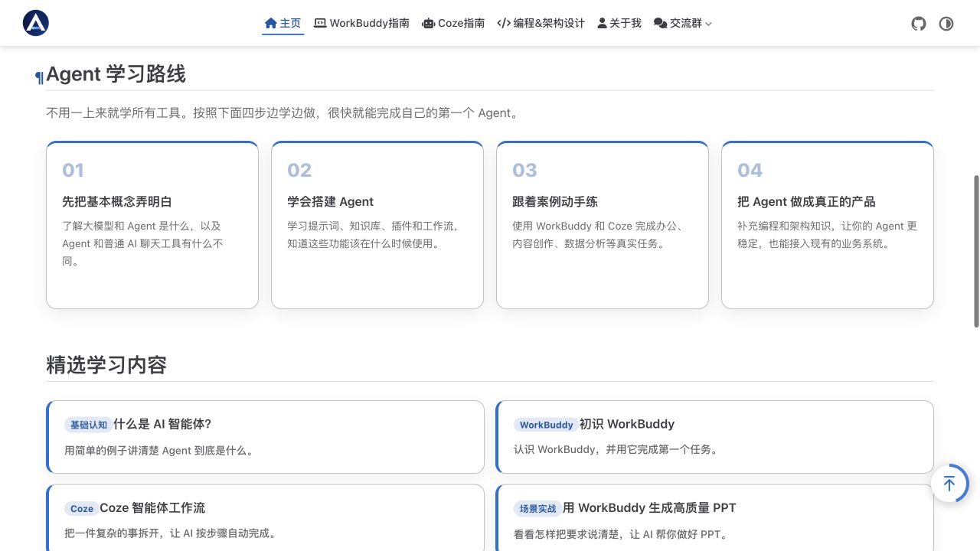Click the pilcrow anchor beside Agent 学习路线
The width and height of the screenshot is (980, 551).
pyautogui.click(x=39, y=77)
